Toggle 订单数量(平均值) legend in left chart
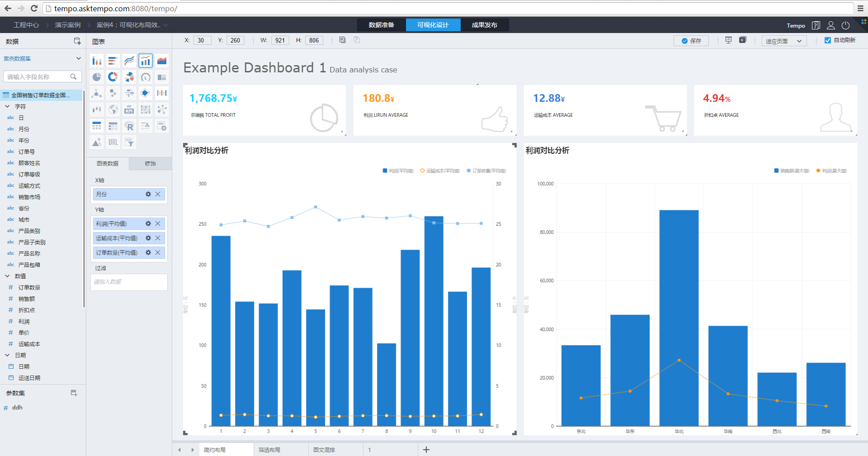The image size is (868, 456). pyautogui.click(x=486, y=171)
